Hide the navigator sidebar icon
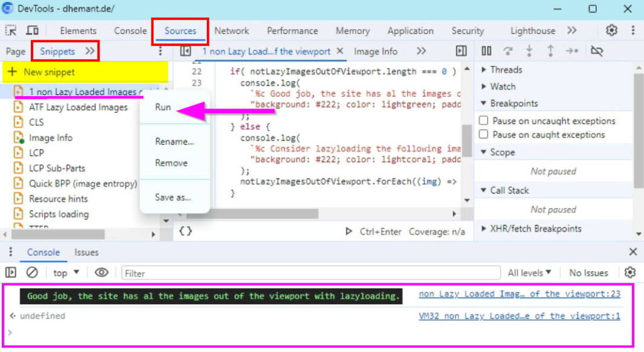Viewport: 644px width, 352px height. pyautogui.click(x=186, y=51)
